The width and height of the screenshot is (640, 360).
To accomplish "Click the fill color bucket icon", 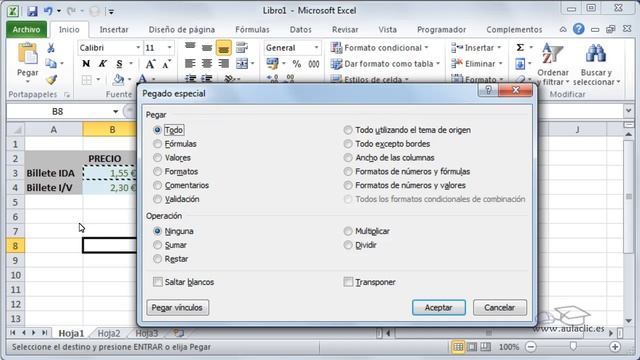I will [118, 79].
